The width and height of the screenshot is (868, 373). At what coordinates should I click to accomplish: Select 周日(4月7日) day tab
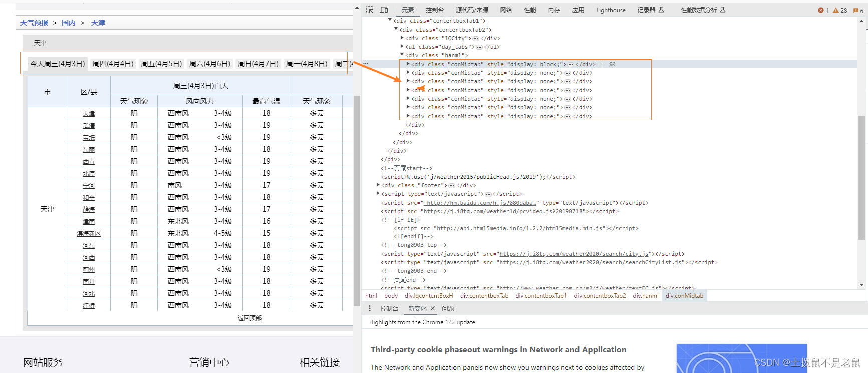pos(258,64)
